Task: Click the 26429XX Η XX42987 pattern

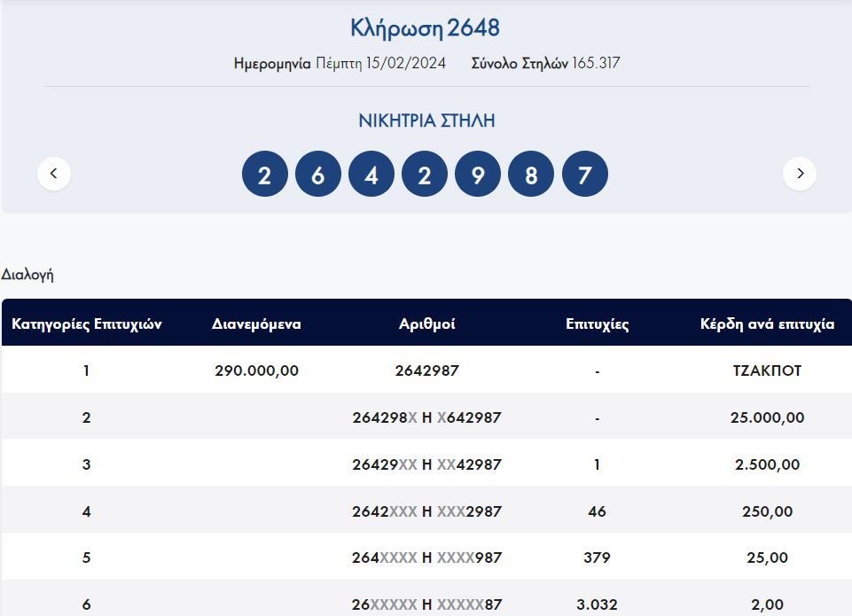Action: pos(427,465)
